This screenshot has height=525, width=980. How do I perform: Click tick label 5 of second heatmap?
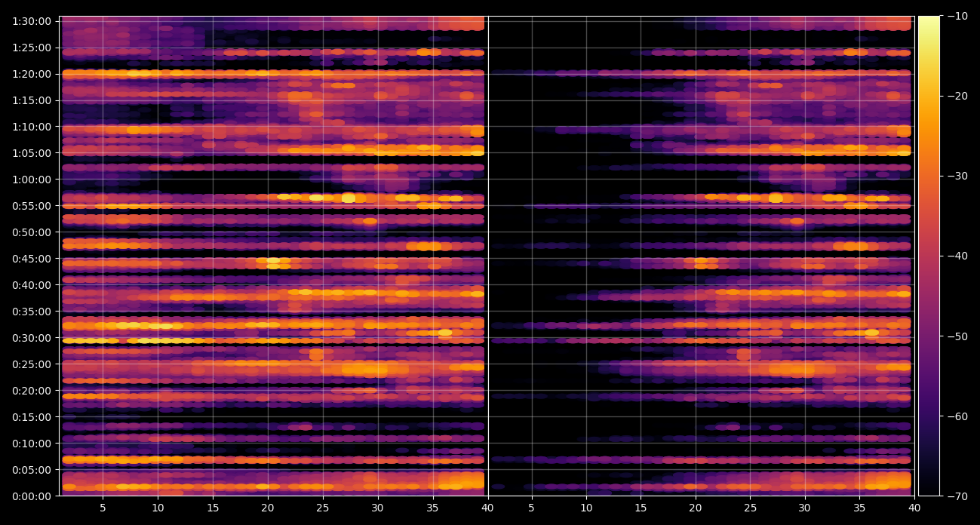[531, 508]
